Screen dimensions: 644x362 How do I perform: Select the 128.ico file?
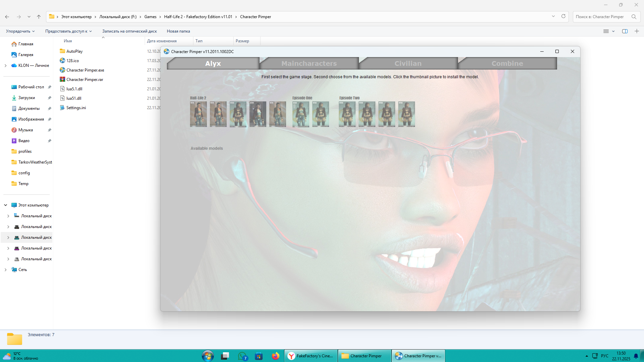73,61
